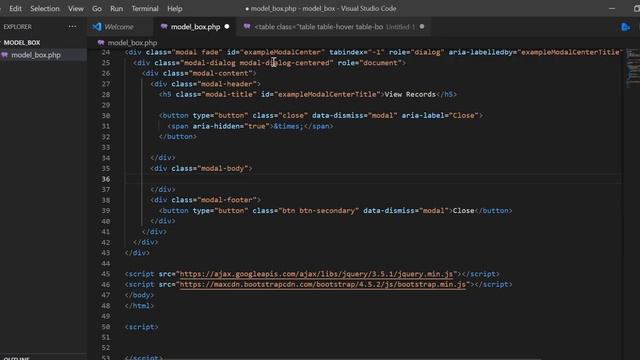This screenshot has height=360, width=640.
Task: Open the Go menu
Action: [97, 9]
